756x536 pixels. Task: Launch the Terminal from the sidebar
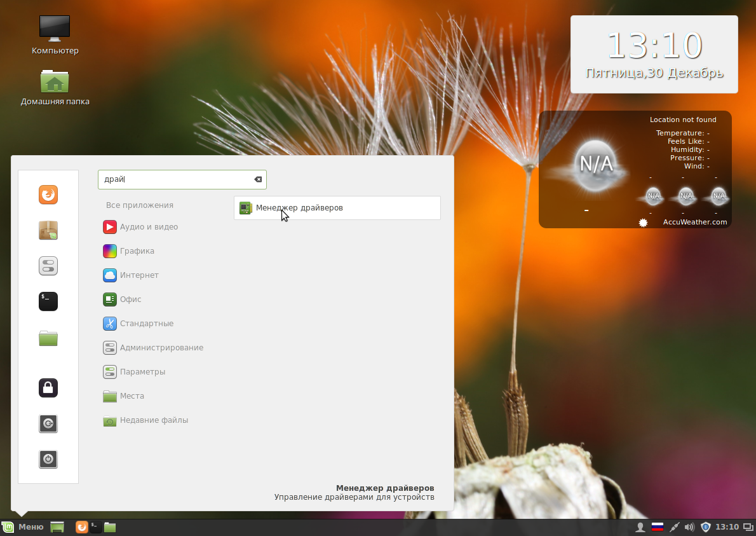pos(48,301)
